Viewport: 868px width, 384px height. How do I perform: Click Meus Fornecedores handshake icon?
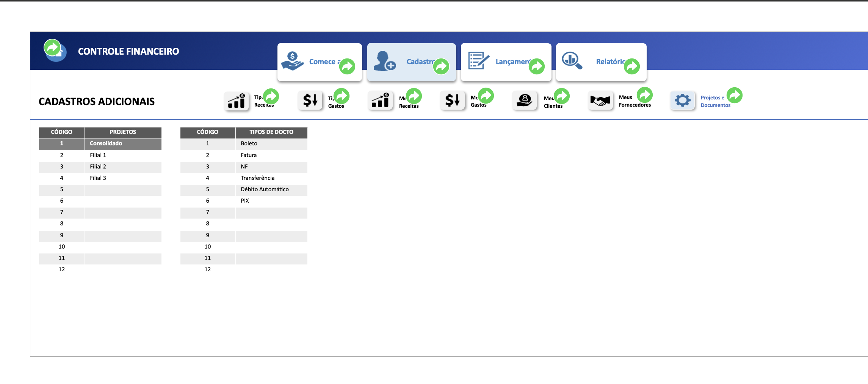tap(600, 101)
